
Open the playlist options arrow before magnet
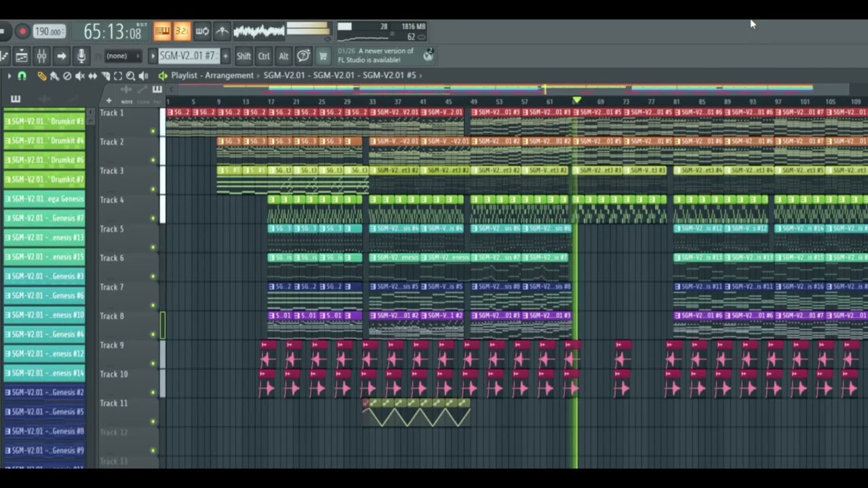(x=9, y=76)
